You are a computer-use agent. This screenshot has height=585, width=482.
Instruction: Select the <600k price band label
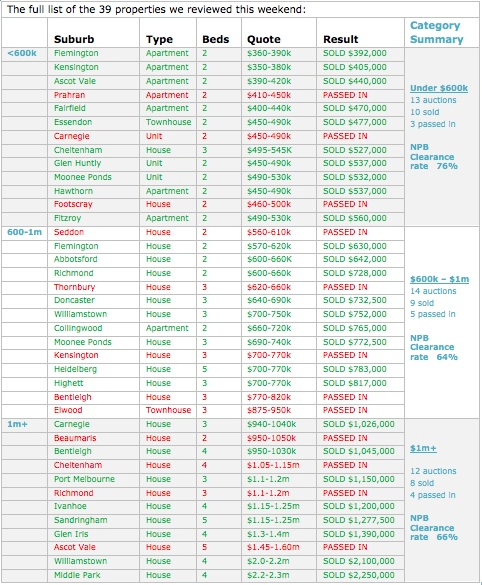(x=22, y=53)
